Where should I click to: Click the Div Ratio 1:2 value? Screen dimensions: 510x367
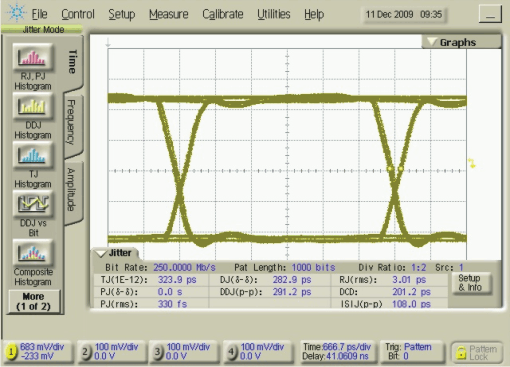pos(418,267)
